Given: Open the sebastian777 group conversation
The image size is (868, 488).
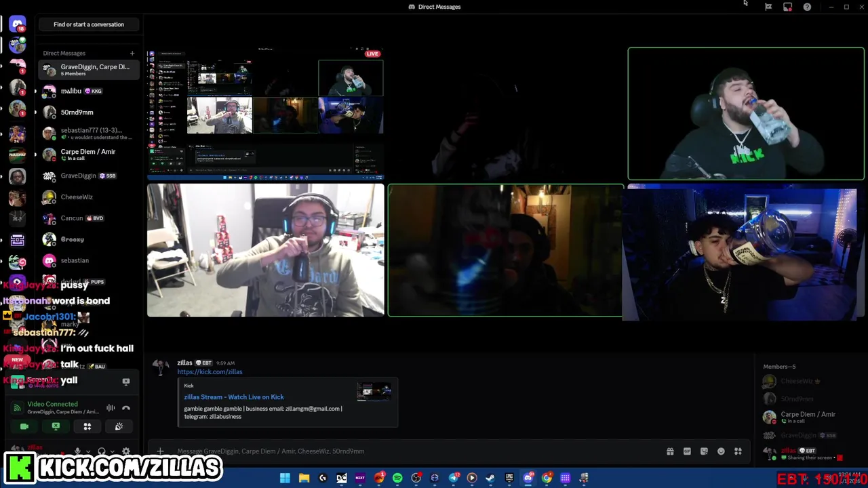Looking at the screenshot, I should pyautogui.click(x=89, y=134).
